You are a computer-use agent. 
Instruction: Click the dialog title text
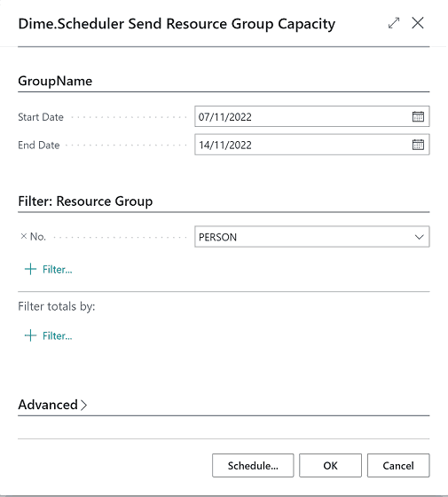click(x=177, y=24)
